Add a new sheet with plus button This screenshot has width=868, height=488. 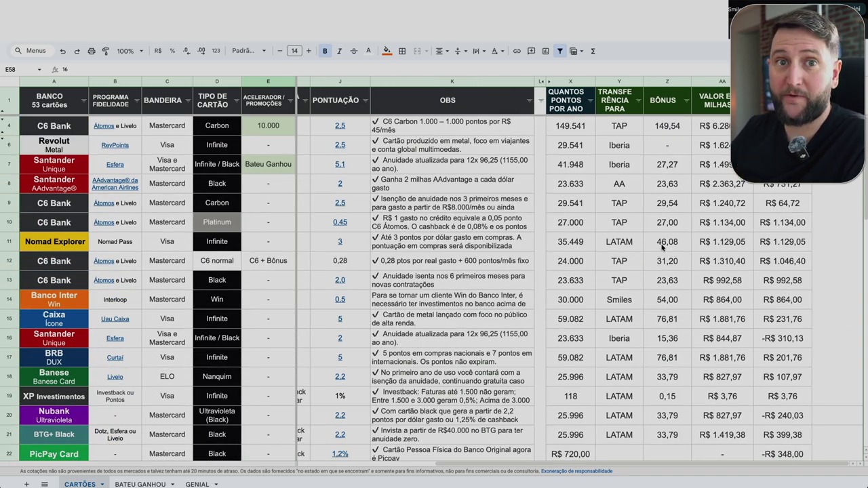[x=26, y=484]
